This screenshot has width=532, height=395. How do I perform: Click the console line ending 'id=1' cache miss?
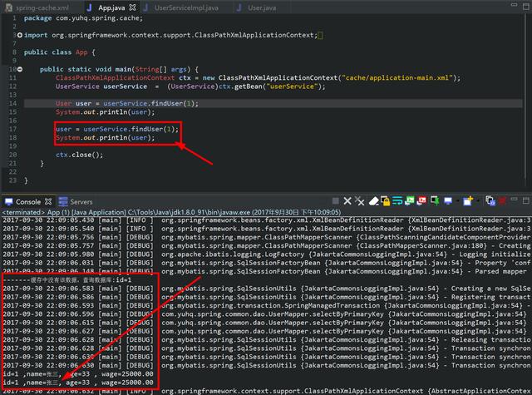[x=67, y=280]
